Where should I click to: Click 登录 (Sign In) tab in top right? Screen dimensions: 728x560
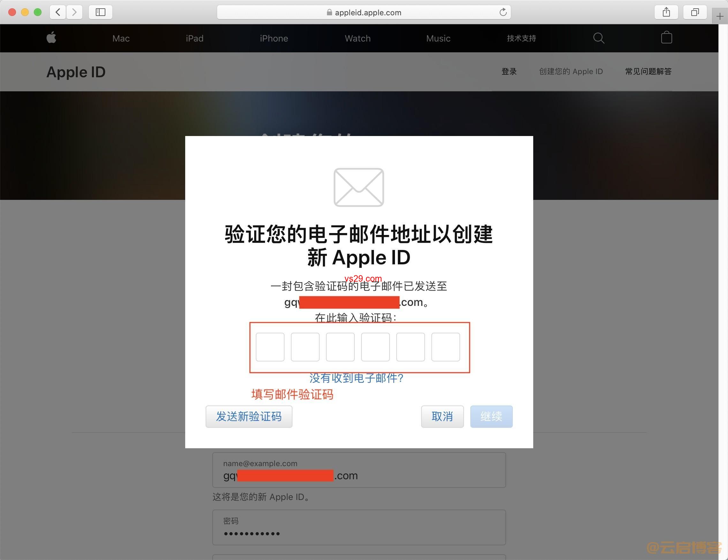pos(509,71)
